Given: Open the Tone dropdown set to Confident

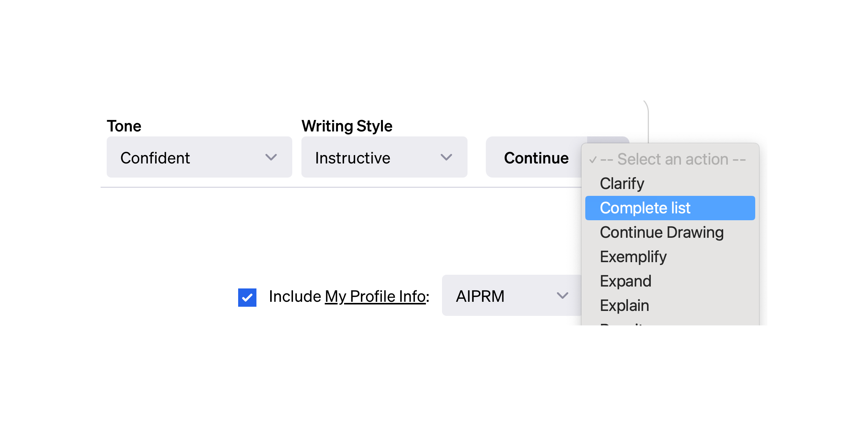Looking at the screenshot, I should 199,157.
